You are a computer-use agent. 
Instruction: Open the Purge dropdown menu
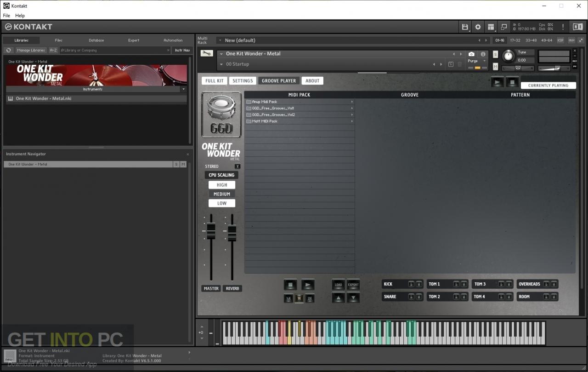point(476,61)
